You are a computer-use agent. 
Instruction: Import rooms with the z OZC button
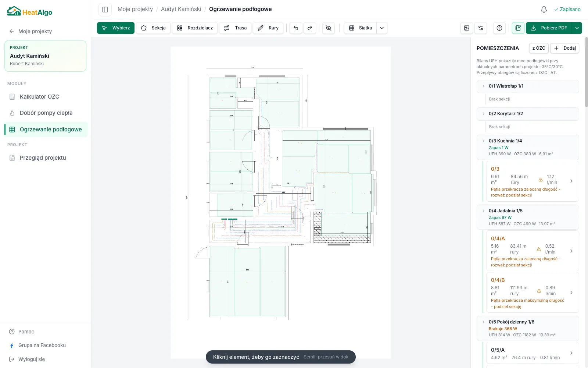click(539, 48)
